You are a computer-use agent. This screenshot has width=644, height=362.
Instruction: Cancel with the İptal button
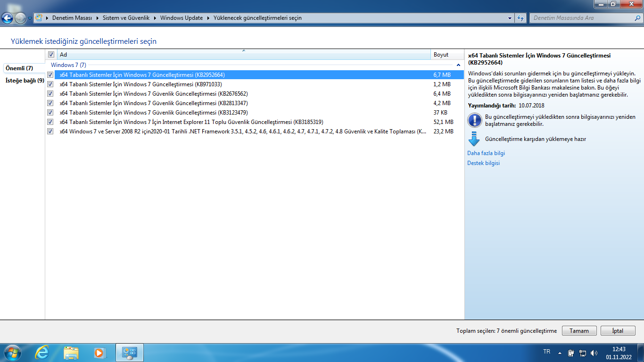(x=618, y=331)
